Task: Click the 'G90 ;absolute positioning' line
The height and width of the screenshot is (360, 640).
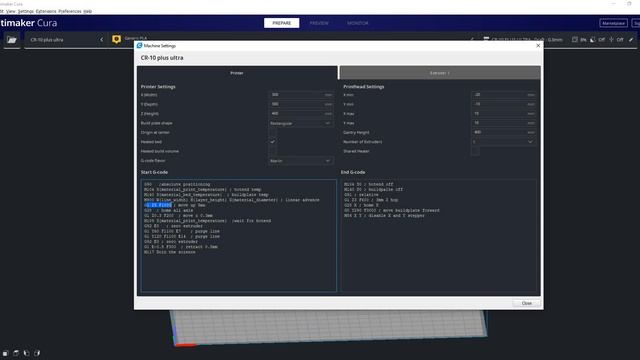Action: pos(177,184)
